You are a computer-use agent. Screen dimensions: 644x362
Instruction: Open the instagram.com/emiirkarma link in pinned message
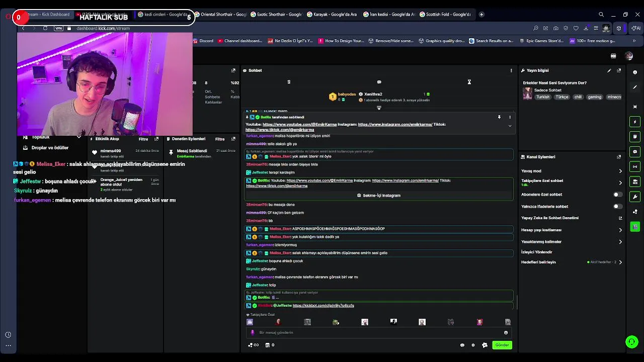(x=395, y=124)
